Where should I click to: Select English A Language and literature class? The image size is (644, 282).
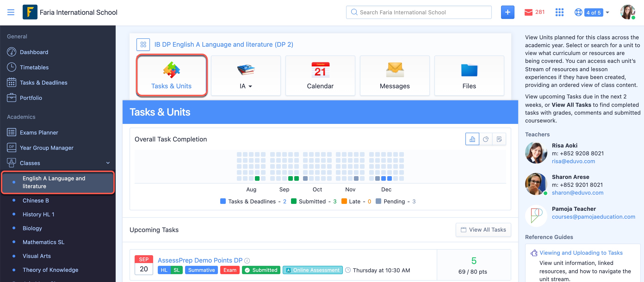pos(58,182)
